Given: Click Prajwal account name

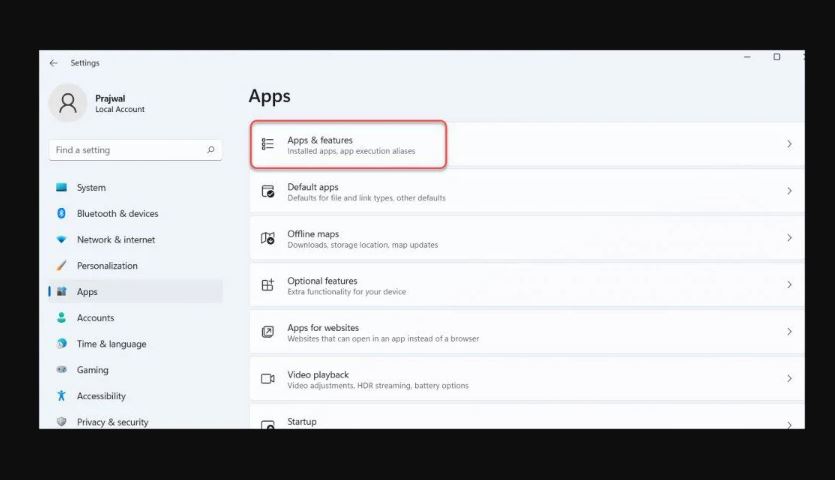Looking at the screenshot, I should coord(110,99).
